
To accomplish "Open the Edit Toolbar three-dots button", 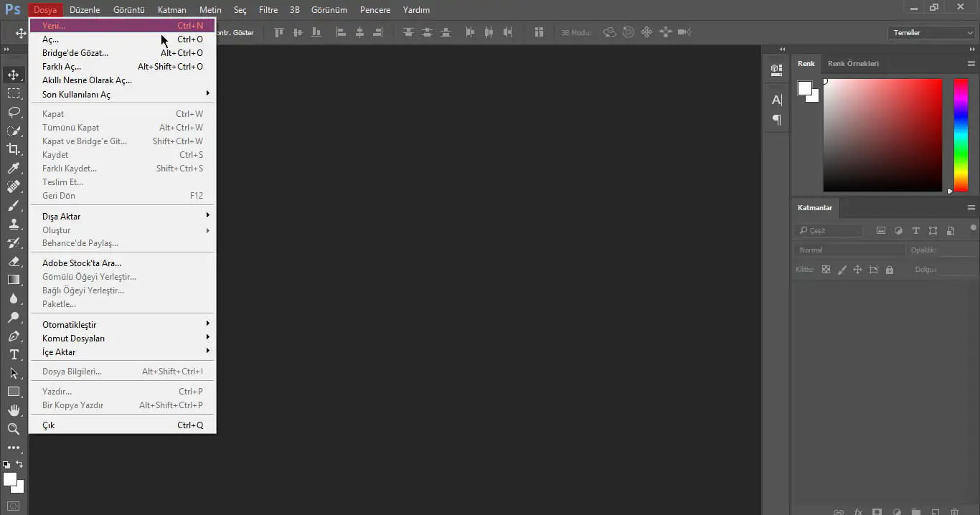I will click(14, 448).
